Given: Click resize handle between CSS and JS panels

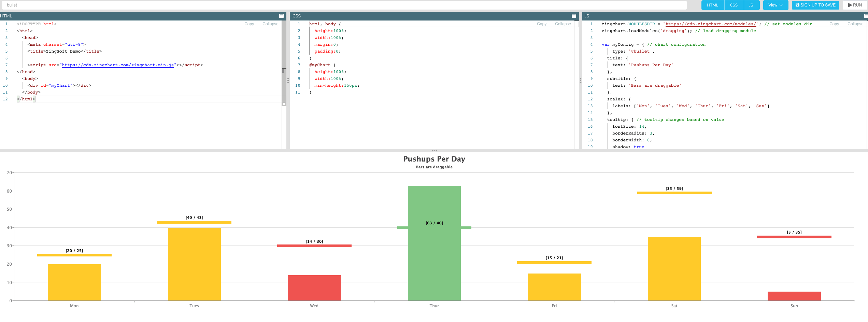Looking at the screenshot, I should [x=580, y=81].
